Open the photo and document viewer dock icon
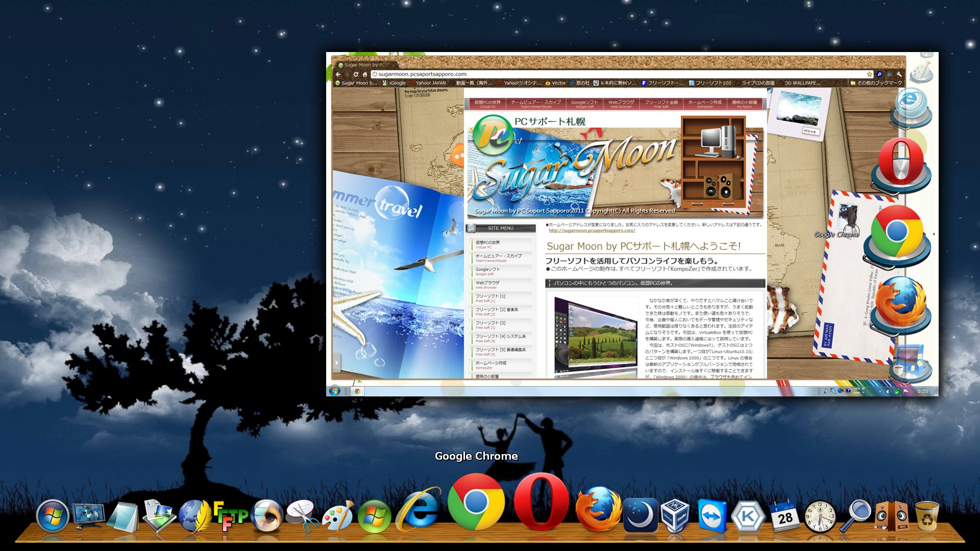This screenshot has width=980, height=551. tap(159, 516)
